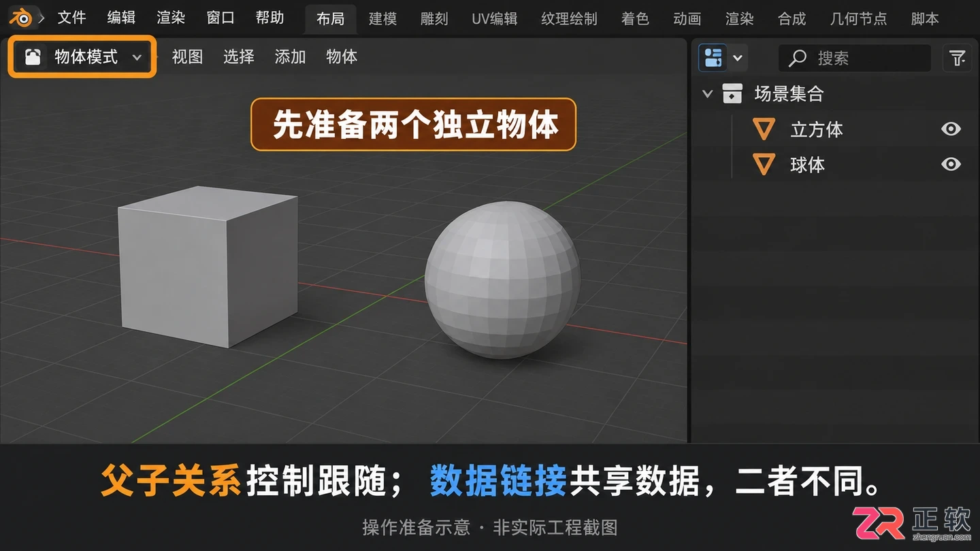
Task: Switch to the 着色 workspace tab
Action: pyautogui.click(x=635, y=18)
